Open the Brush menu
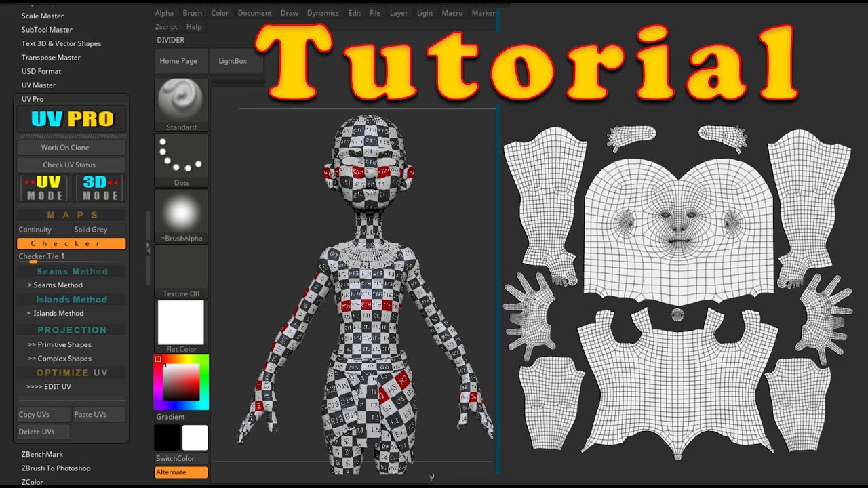 (193, 13)
